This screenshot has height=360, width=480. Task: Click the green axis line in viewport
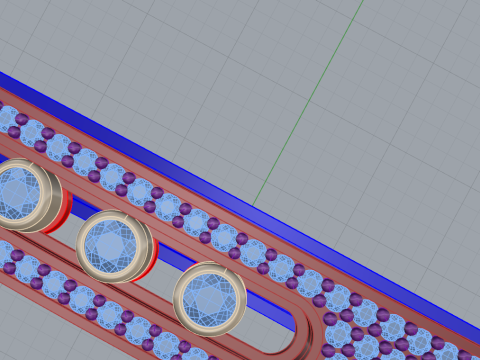[x=308, y=102]
